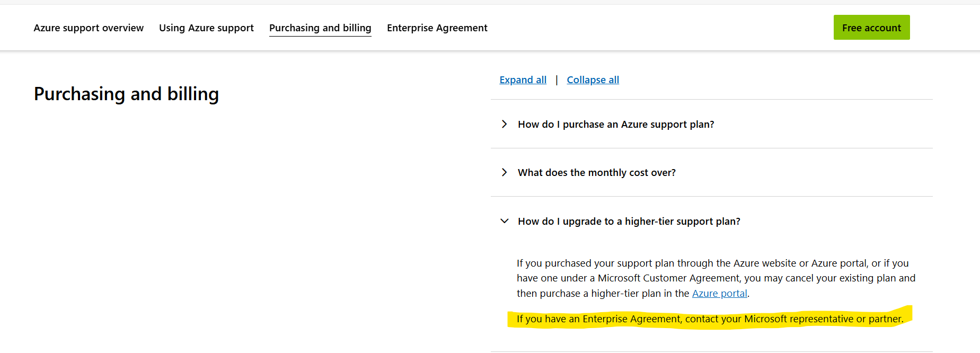
Task: Switch to the Using Azure support tab
Action: pos(206,28)
